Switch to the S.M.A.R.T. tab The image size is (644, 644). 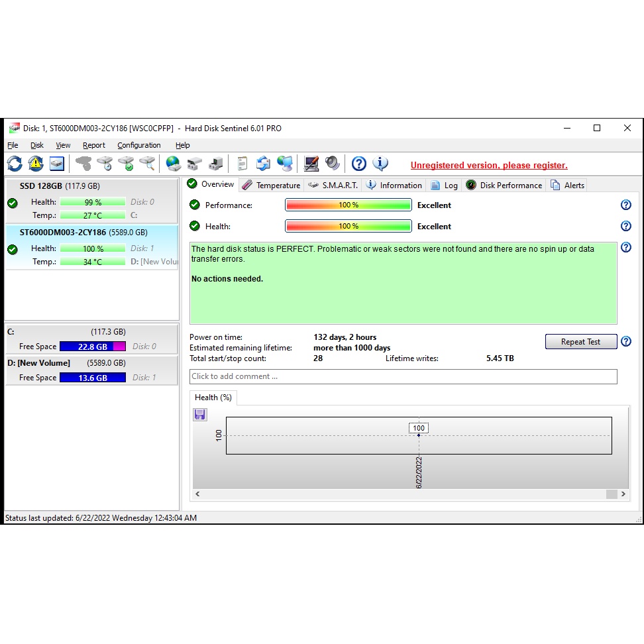333,186
